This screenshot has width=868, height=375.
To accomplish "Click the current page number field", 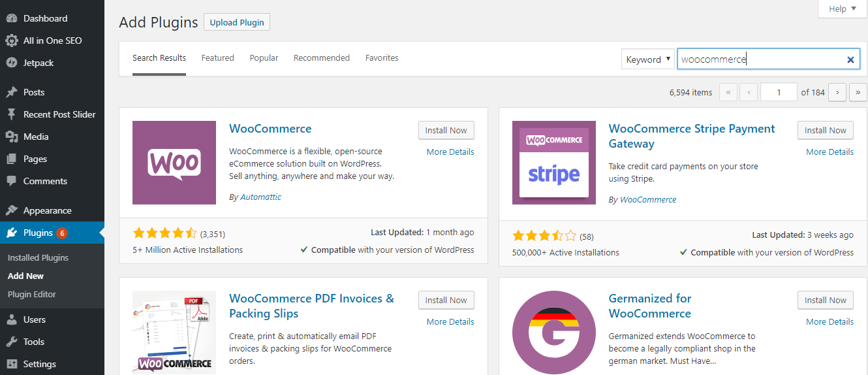I will (x=779, y=92).
